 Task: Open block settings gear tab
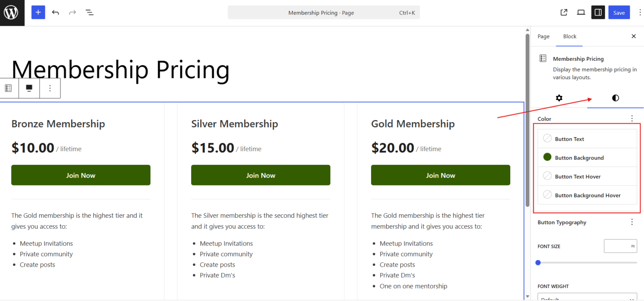[x=559, y=98]
